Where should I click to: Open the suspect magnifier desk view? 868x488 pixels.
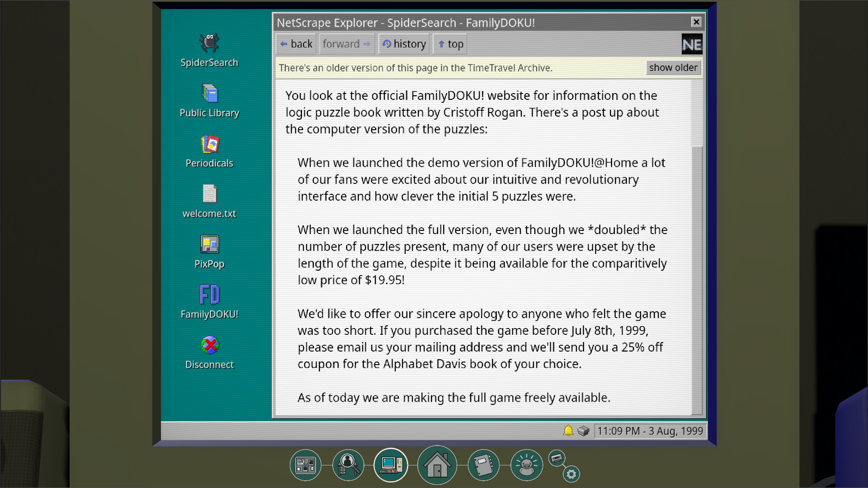pyautogui.click(x=348, y=465)
